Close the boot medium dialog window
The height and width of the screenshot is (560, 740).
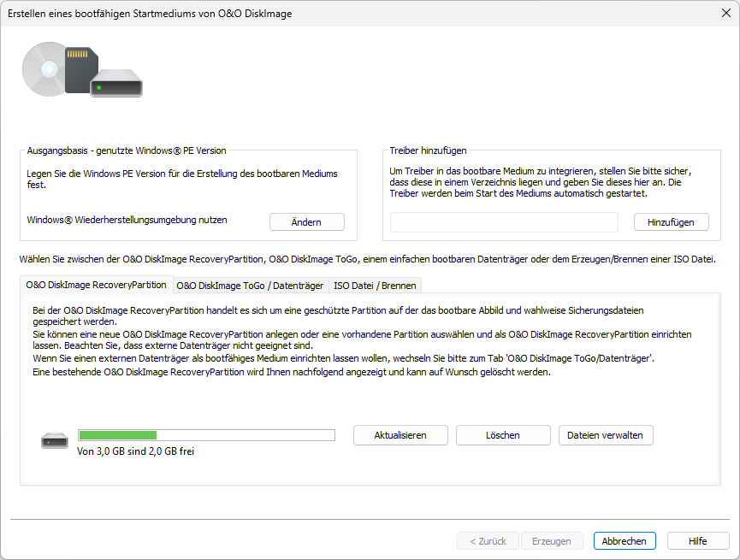pos(725,12)
